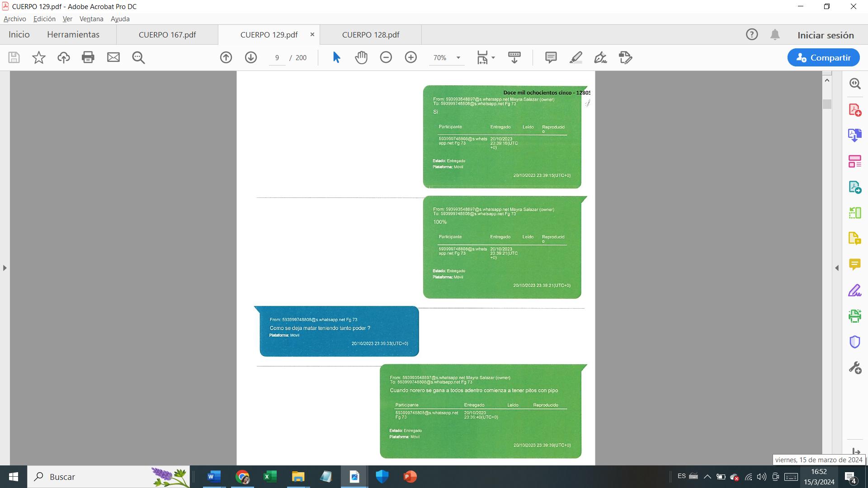Open the search tool in right pane
The height and width of the screenshot is (488, 868).
855,84
